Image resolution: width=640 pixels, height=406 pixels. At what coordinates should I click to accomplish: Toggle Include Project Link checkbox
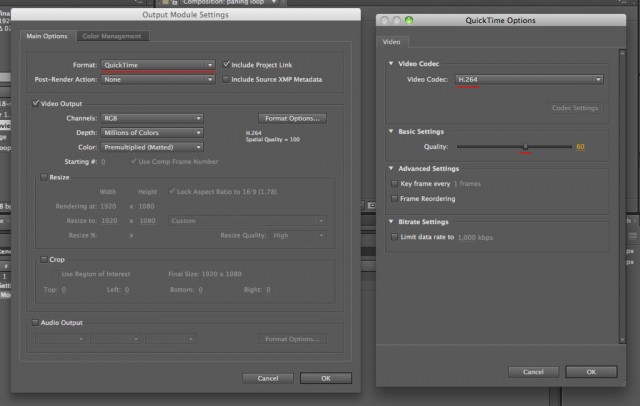tap(227, 64)
